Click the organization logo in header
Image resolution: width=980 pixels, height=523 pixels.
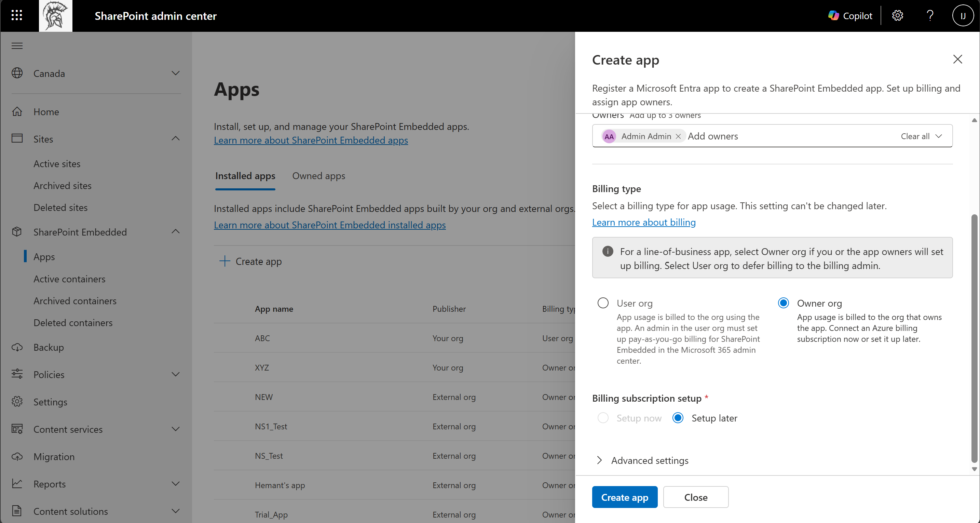point(56,16)
